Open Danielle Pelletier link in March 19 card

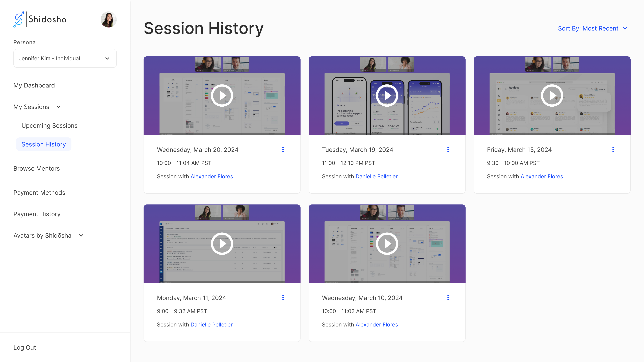377,176
